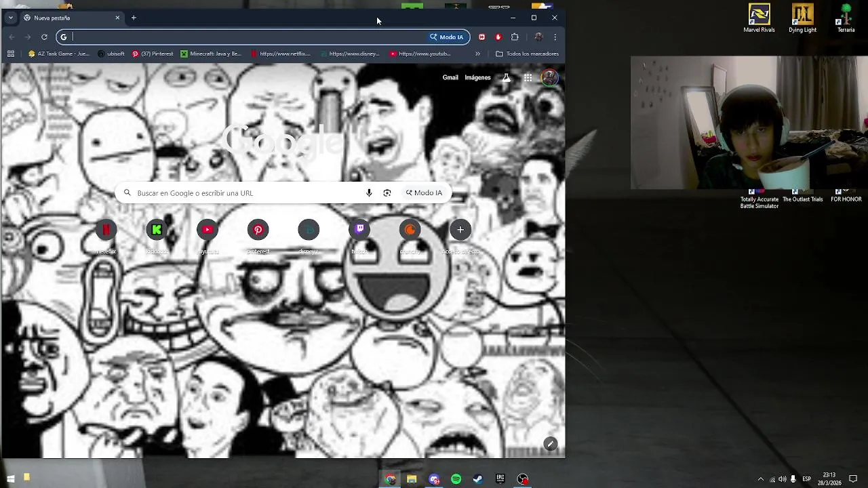Open Chrome profile avatar in toolbar
This screenshot has width=868, height=488.
tap(538, 37)
